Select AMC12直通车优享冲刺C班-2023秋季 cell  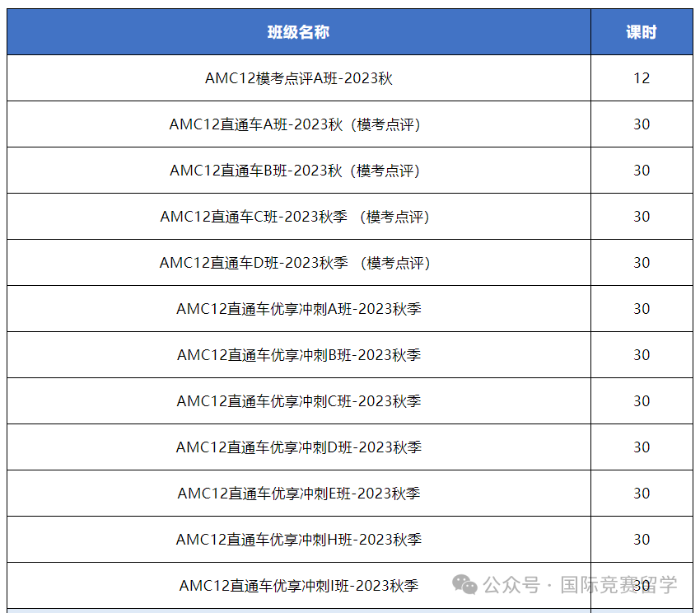point(299,401)
